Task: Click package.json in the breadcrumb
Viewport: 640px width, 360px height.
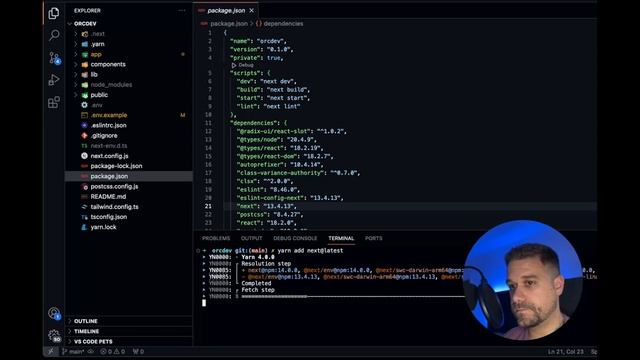Action: 229,24
